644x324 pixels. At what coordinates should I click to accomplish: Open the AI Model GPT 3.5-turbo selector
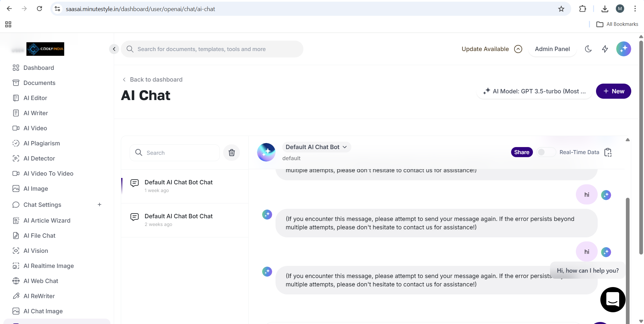pos(534,91)
